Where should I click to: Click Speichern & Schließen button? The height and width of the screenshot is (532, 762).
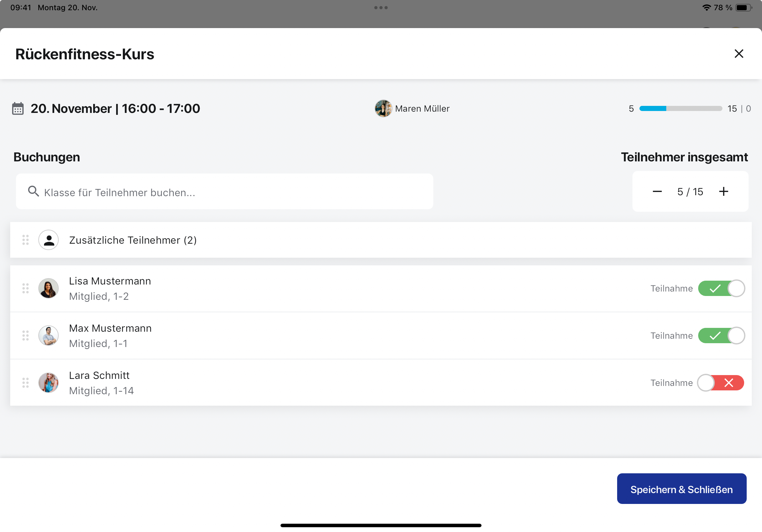click(x=681, y=489)
